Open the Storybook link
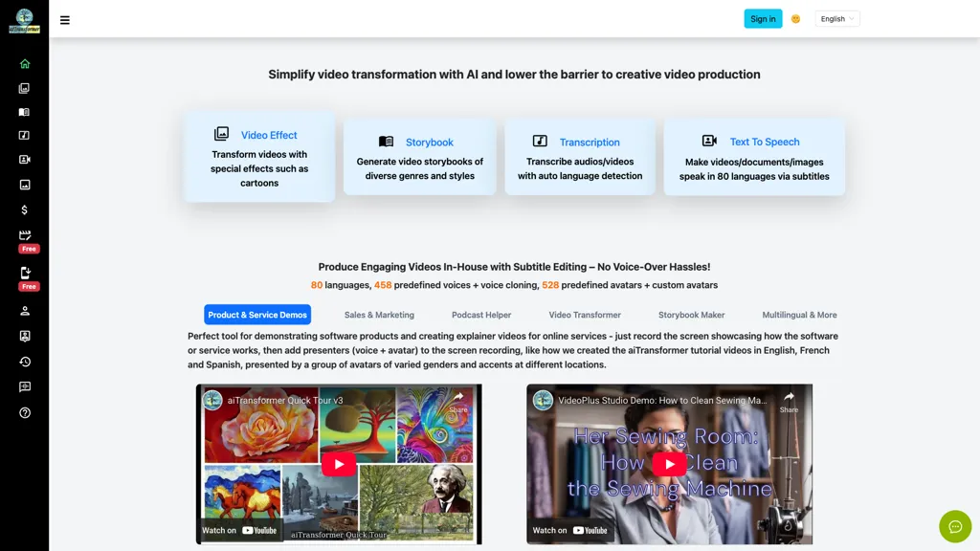Image resolution: width=980 pixels, height=551 pixels. tap(430, 143)
